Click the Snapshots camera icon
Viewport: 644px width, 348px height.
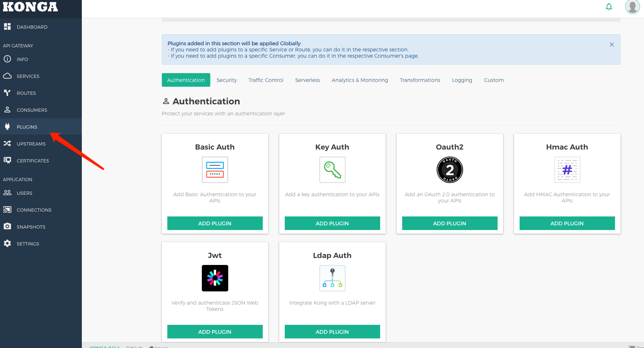(7, 227)
